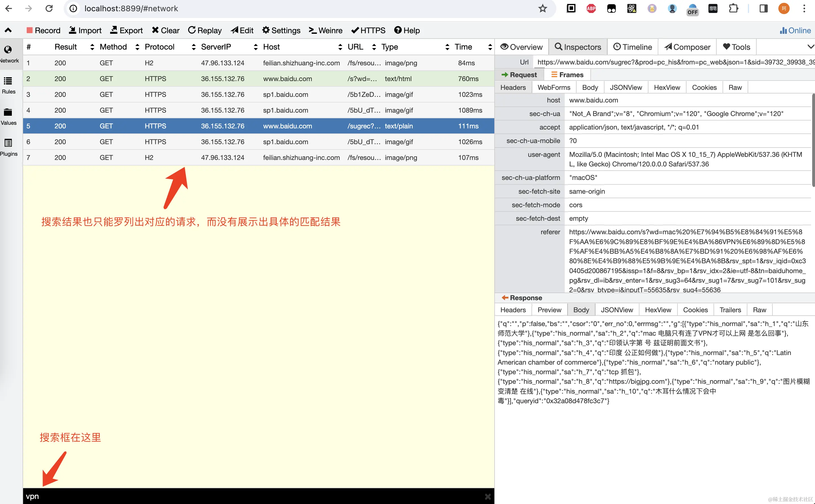Sort requests by Result column
The height and width of the screenshot is (504, 815).
[x=66, y=47]
